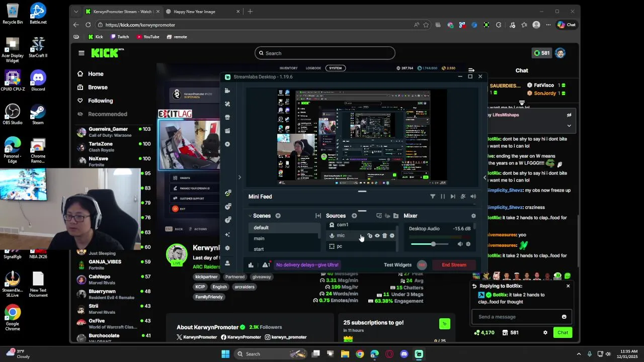The width and height of the screenshot is (644, 362).
Task: Adjust the Desktop Audio volume slider
Action: point(430,244)
